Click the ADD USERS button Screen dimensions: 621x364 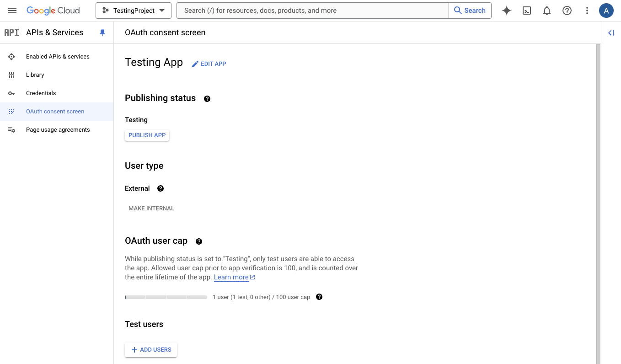[151, 350]
